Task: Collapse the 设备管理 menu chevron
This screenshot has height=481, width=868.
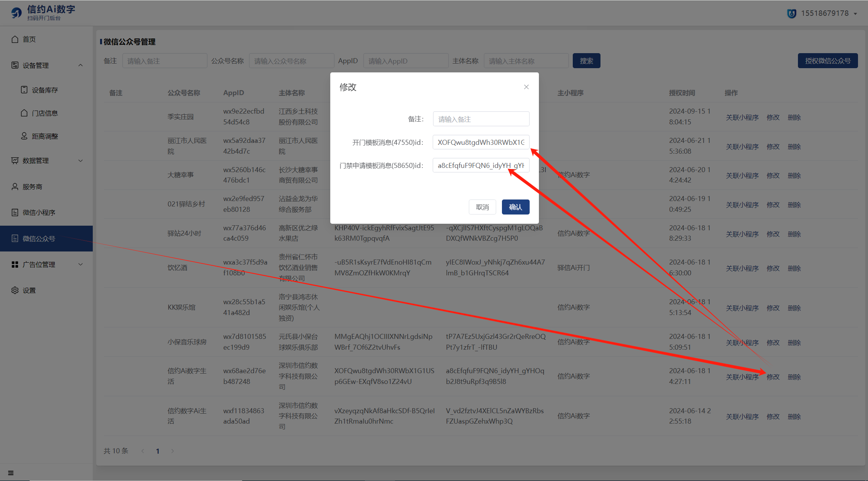Action: click(80, 65)
